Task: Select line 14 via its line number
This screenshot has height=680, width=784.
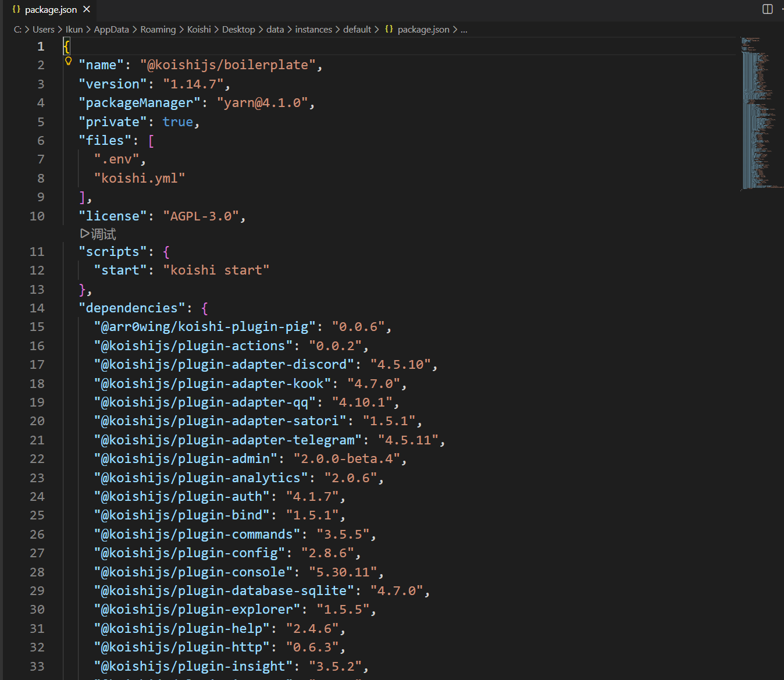Action: tap(37, 308)
